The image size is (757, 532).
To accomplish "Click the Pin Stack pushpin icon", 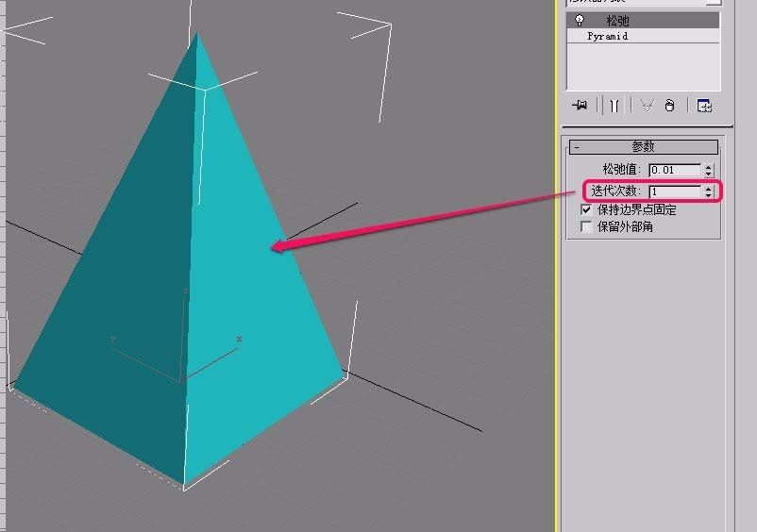I will click(x=580, y=105).
